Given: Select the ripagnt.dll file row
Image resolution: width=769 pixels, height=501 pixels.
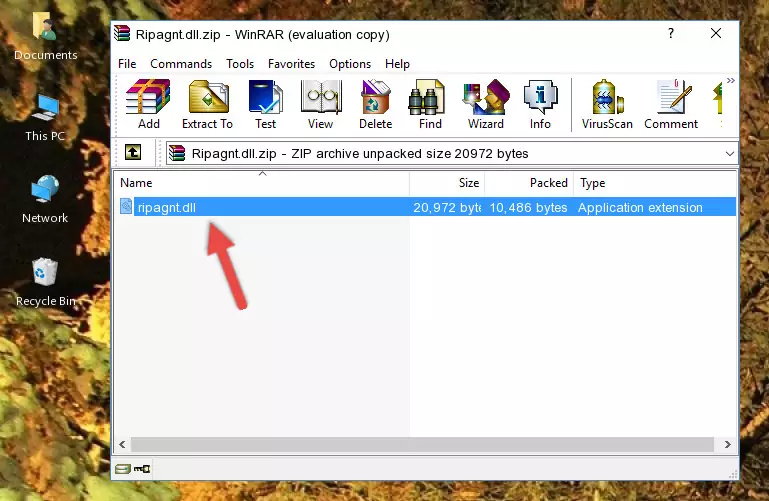Looking at the screenshot, I should pos(426,207).
